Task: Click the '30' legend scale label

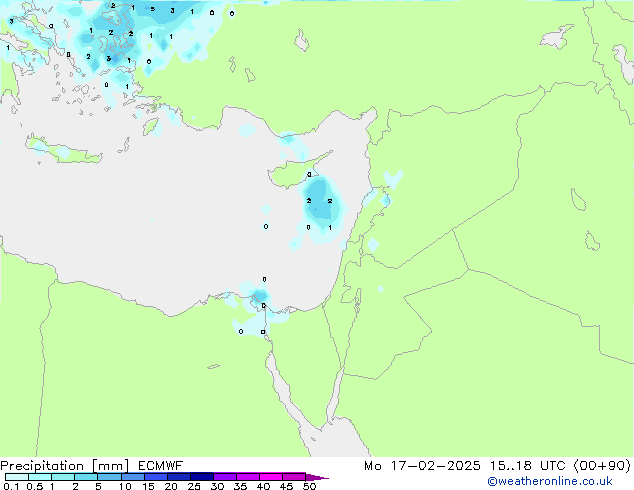Action: (x=217, y=486)
